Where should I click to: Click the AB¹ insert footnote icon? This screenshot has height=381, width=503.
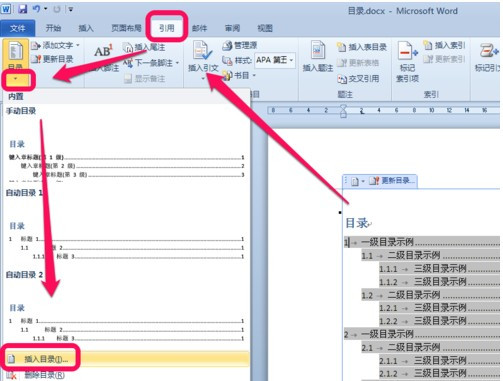(103, 52)
